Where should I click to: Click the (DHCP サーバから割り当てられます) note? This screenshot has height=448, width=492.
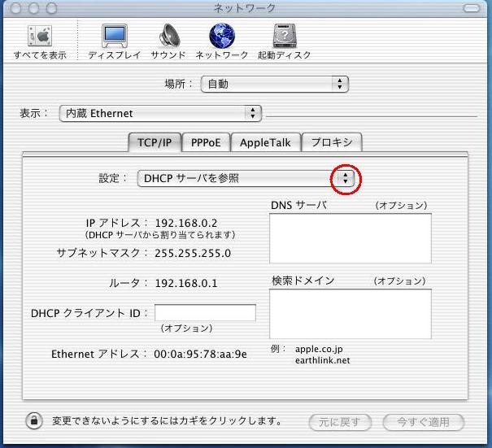[x=160, y=235]
